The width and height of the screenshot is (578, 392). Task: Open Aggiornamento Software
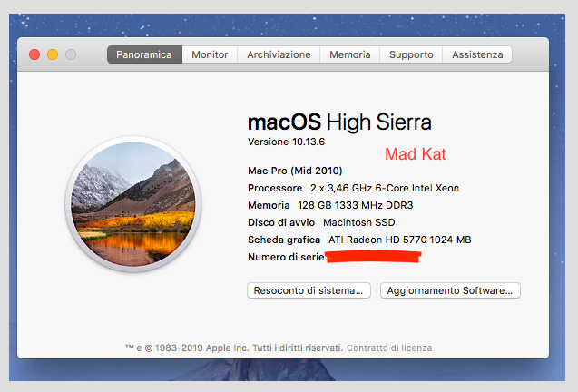(x=450, y=290)
